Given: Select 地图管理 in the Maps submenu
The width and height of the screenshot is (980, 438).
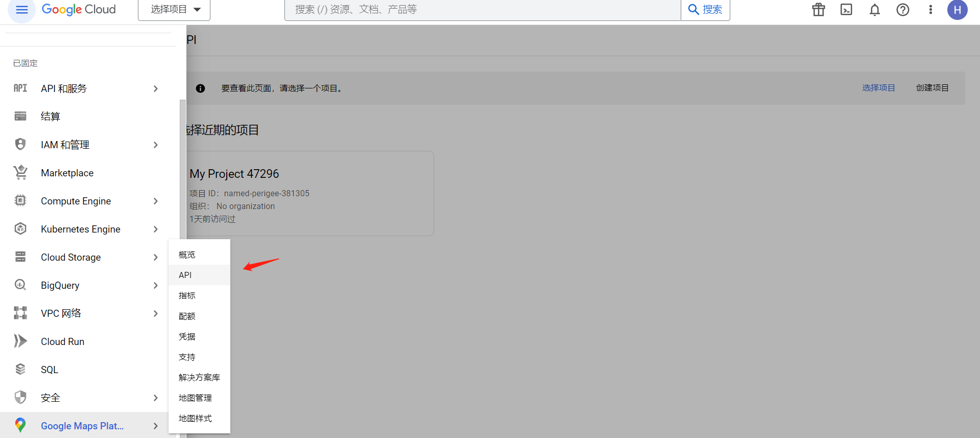Looking at the screenshot, I should coord(199,398).
